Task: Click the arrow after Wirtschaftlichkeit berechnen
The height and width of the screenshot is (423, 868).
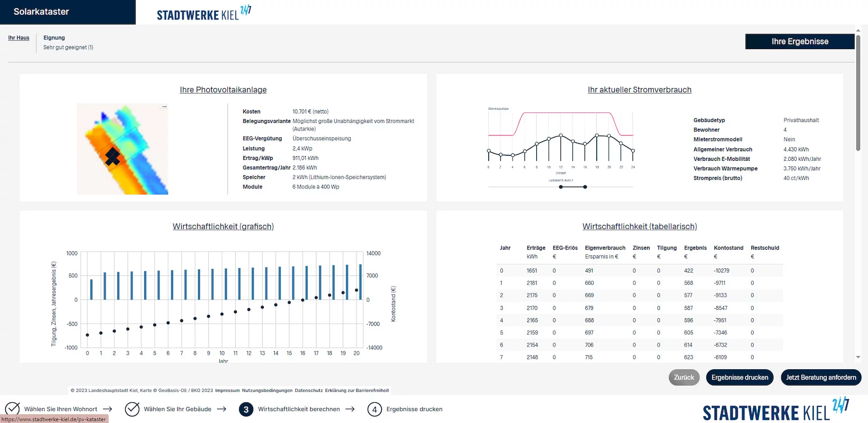Action: pos(350,409)
